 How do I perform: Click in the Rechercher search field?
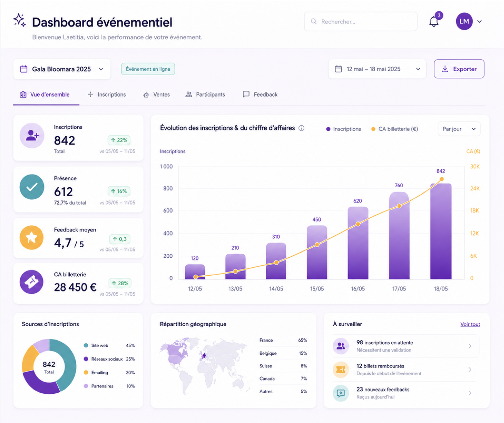[x=360, y=22]
